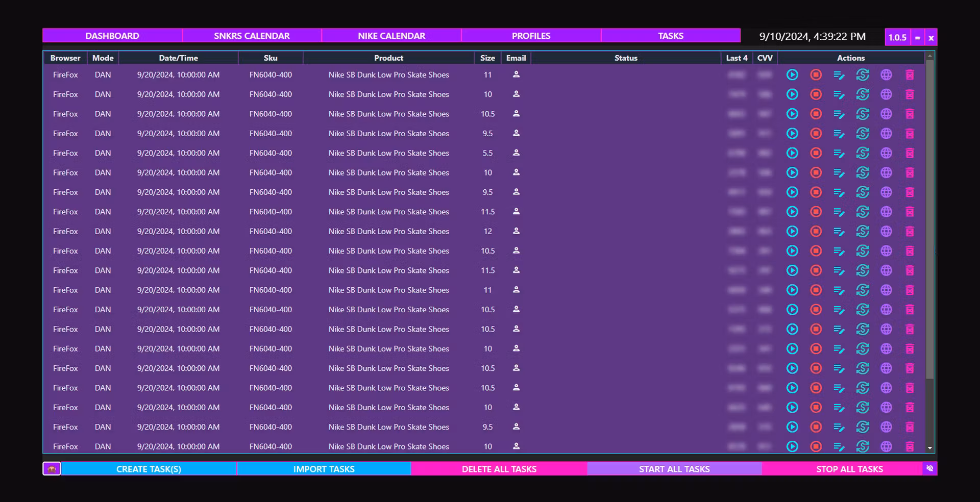Click the 1.0.5 version button
The width and height of the screenshot is (980, 502).
click(x=897, y=37)
